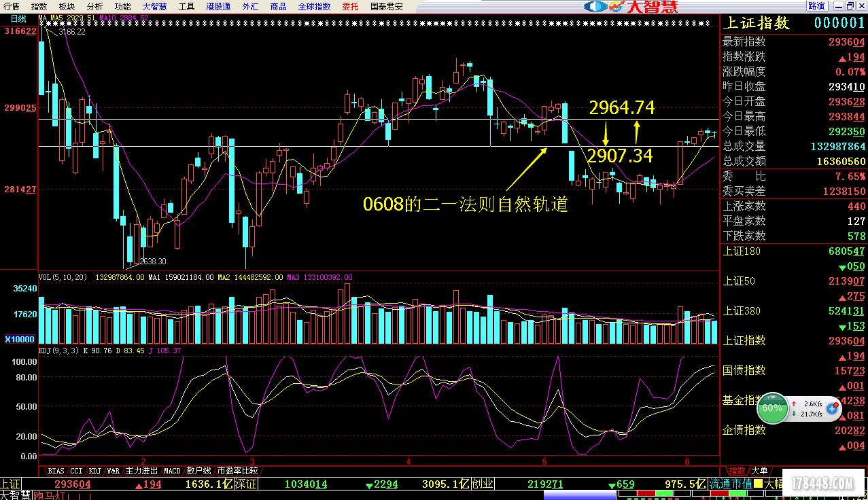
Task: Click the blue plus icon on speed widget
Action: pos(831,408)
